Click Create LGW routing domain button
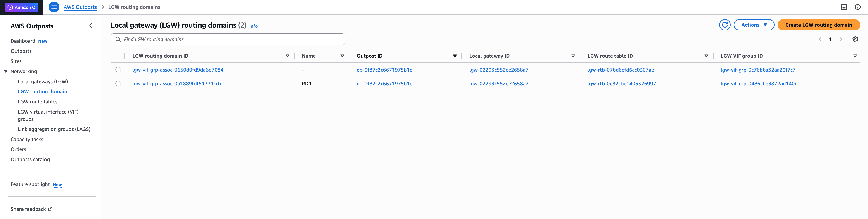The height and width of the screenshot is (219, 868). [818, 25]
